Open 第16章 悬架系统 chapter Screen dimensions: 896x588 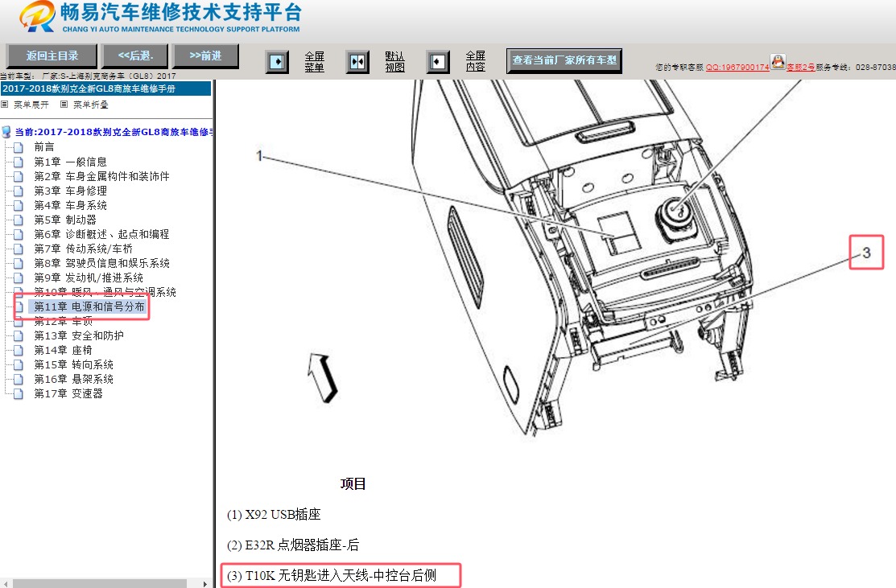[x=73, y=379]
